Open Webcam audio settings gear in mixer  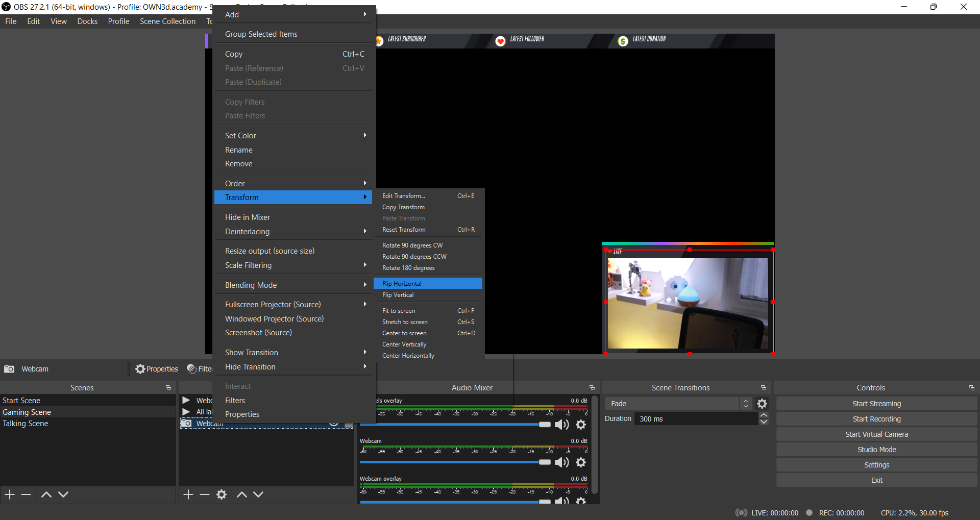pyautogui.click(x=581, y=462)
